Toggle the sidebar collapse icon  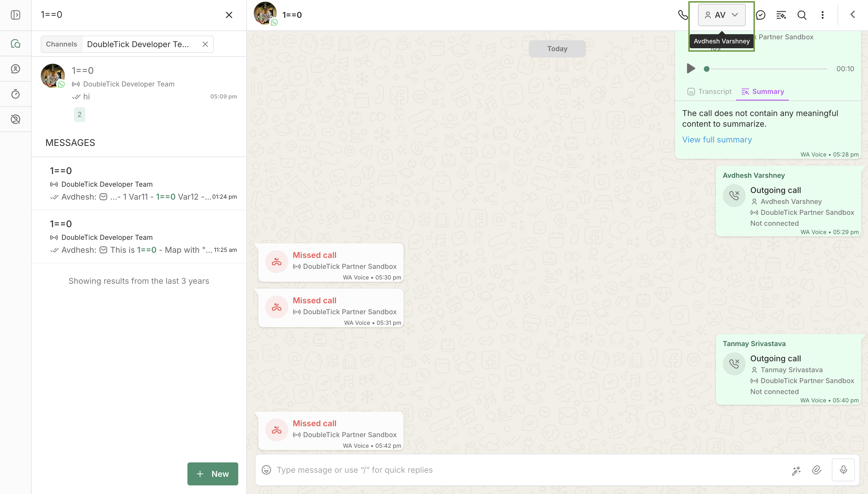[15, 15]
